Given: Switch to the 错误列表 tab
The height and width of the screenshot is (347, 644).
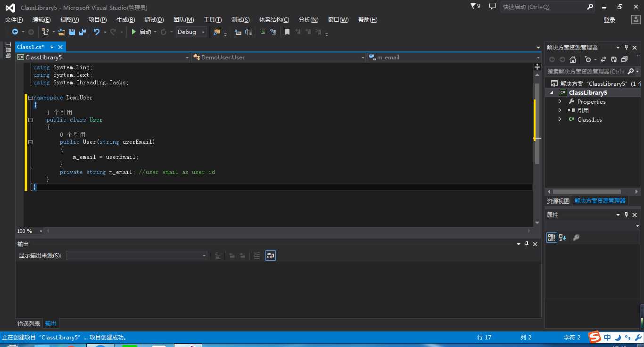Looking at the screenshot, I should (x=29, y=323).
